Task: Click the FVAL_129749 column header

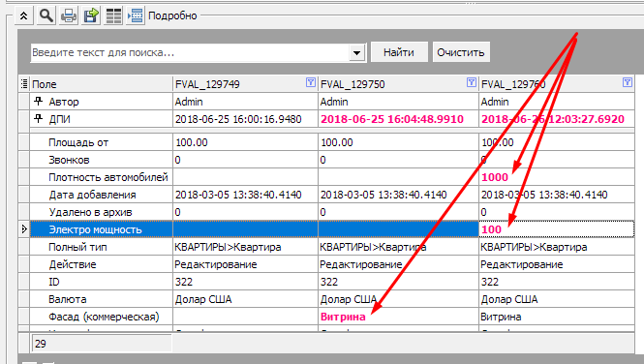Action: [x=246, y=83]
